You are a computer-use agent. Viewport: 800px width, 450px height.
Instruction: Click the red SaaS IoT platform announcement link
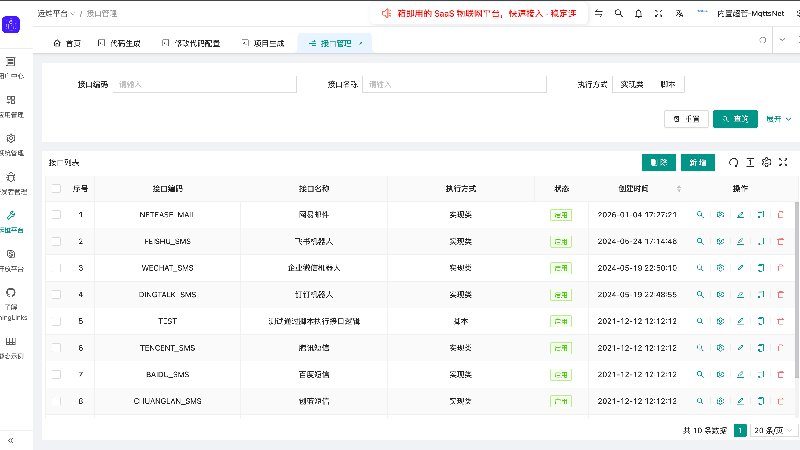[x=487, y=13]
